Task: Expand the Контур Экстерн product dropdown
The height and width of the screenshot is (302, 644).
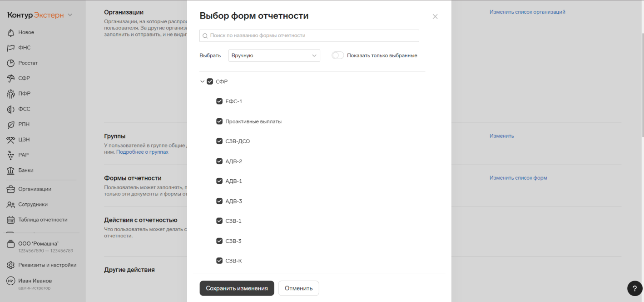Action: [70, 15]
